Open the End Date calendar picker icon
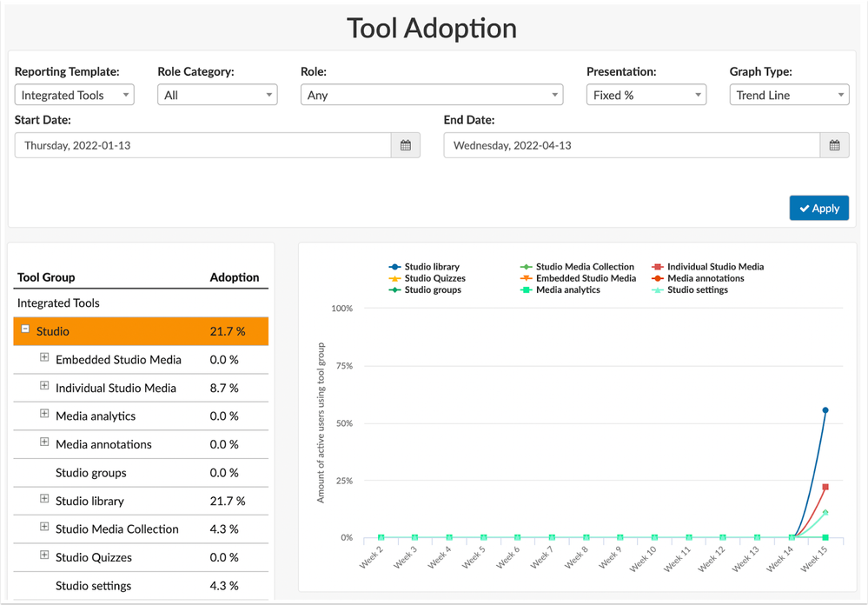This screenshot has height=605, width=868. (x=834, y=145)
